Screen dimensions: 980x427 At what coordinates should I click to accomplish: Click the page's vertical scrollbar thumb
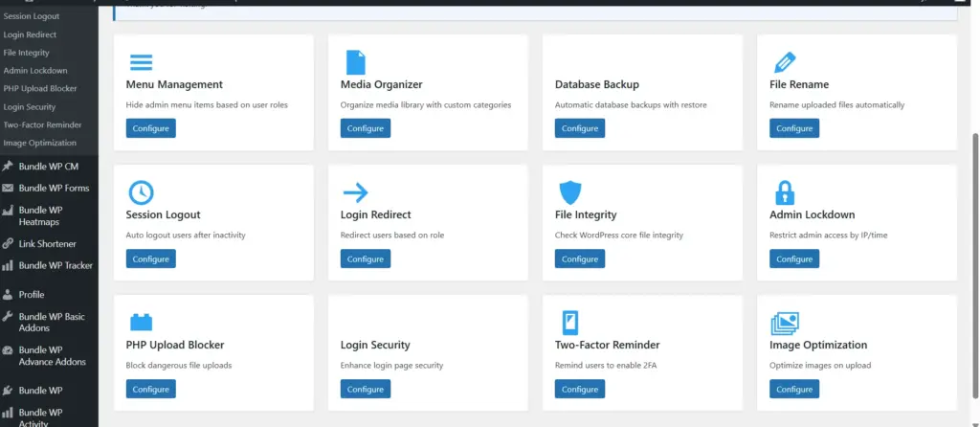coord(975,265)
